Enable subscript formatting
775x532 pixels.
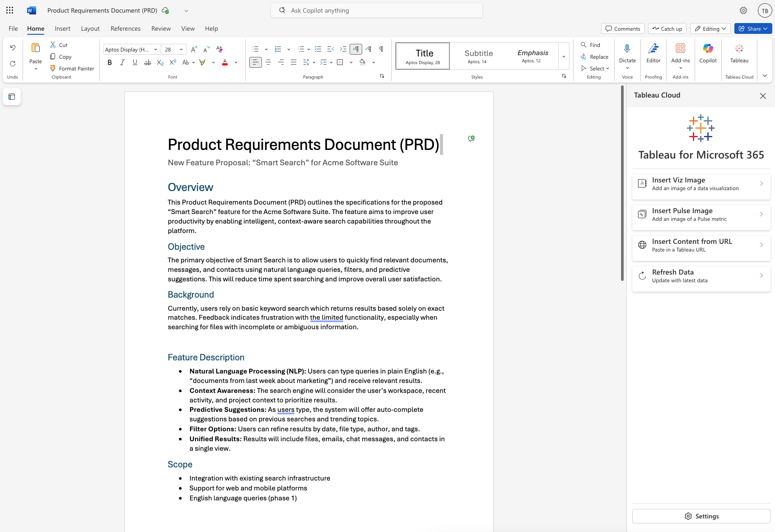point(159,62)
